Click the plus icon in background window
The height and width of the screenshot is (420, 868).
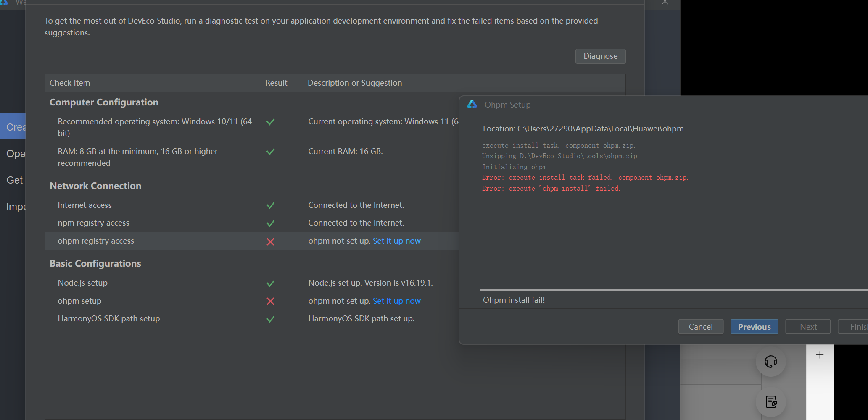tap(820, 355)
